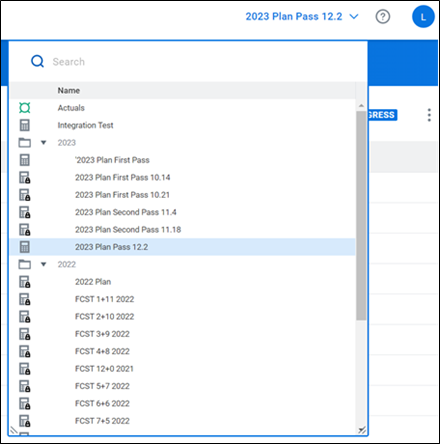440x444 pixels.
Task: Select FCST 12+0 2021 entry
Action: click(x=104, y=369)
